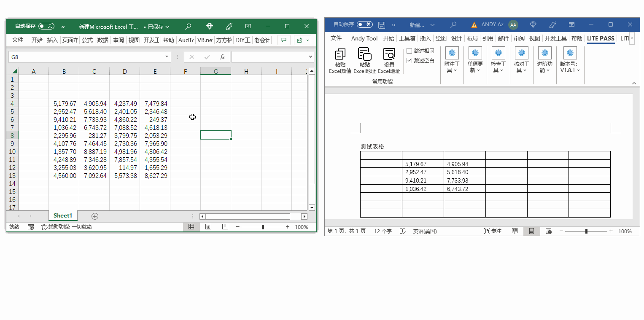Click the Save icon in Word title bar

coord(382,25)
